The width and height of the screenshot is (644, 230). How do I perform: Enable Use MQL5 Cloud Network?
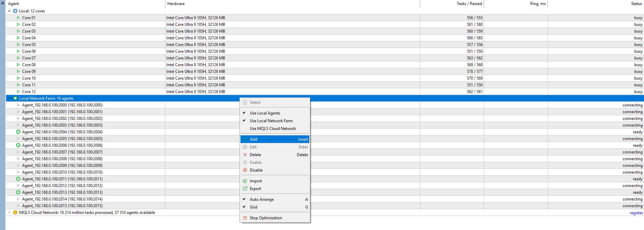click(275, 129)
